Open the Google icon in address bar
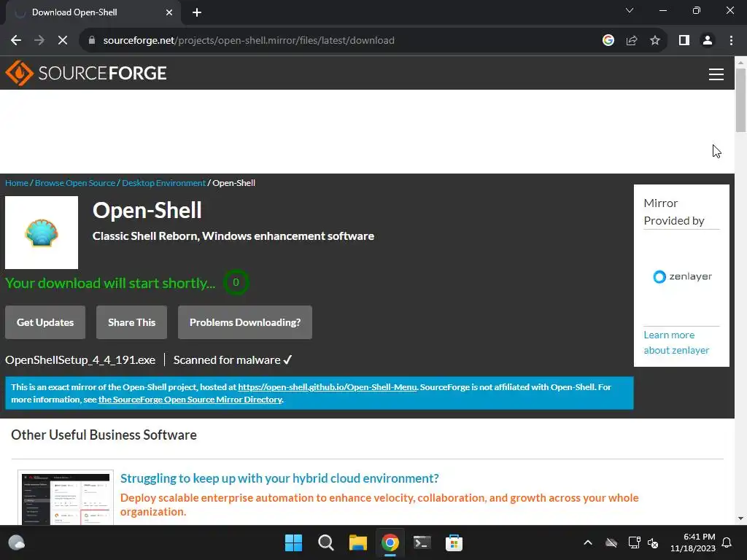 click(608, 41)
